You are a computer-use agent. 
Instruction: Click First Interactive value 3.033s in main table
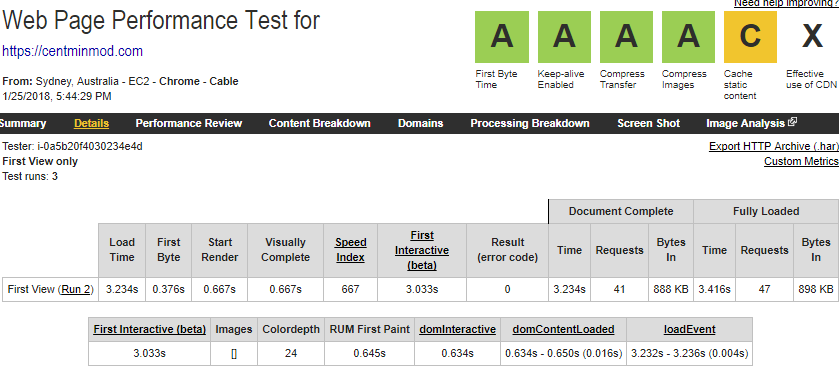pyautogui.click(x=422, y=290)
